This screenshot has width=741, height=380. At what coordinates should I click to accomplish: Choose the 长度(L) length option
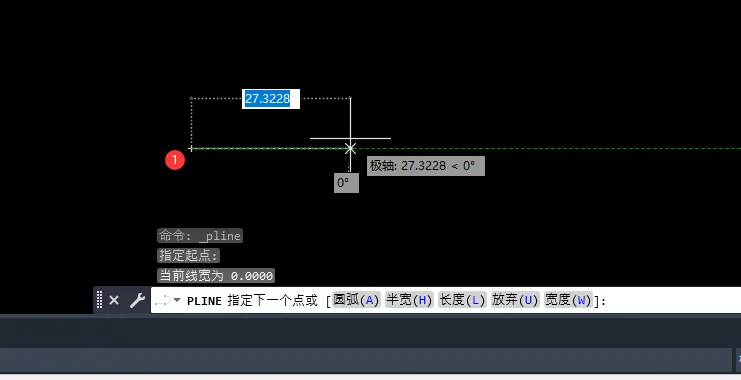tap(462, 300)
